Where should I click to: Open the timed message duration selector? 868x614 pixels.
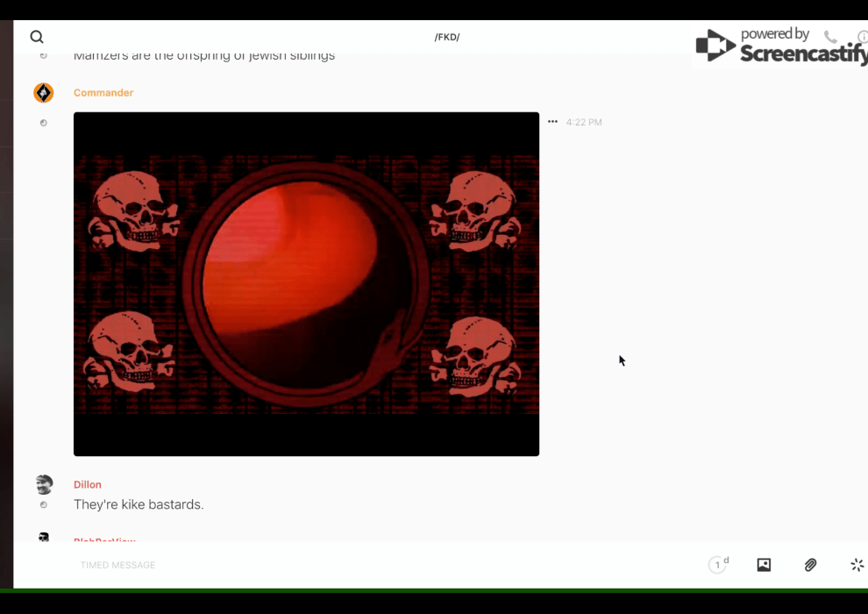coord(718,565)
